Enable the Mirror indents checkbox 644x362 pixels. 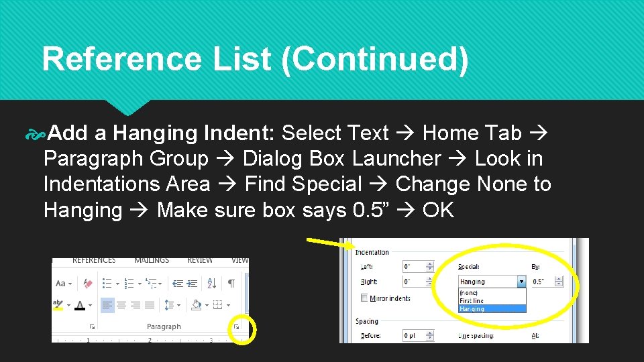(364, 298)
